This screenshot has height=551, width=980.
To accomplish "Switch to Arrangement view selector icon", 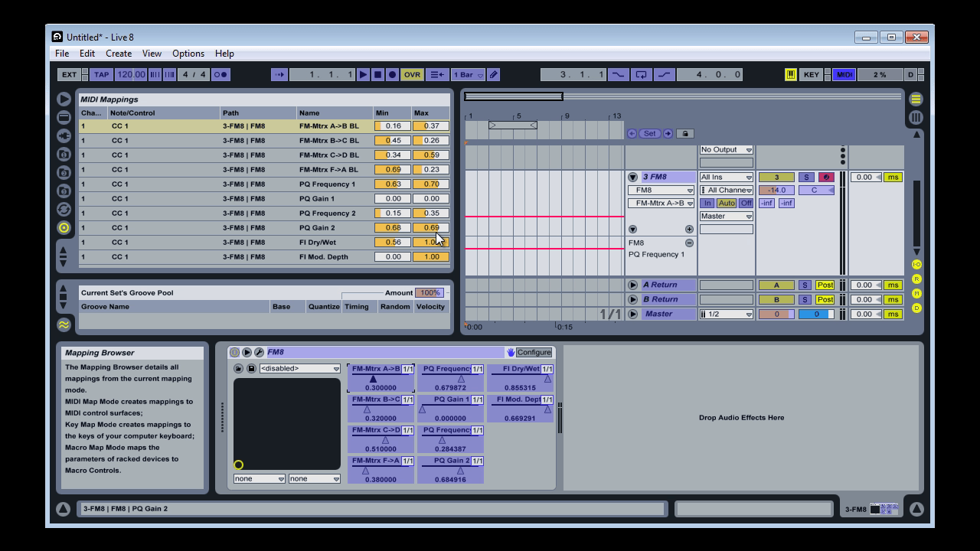I will (x=916, y=99).
